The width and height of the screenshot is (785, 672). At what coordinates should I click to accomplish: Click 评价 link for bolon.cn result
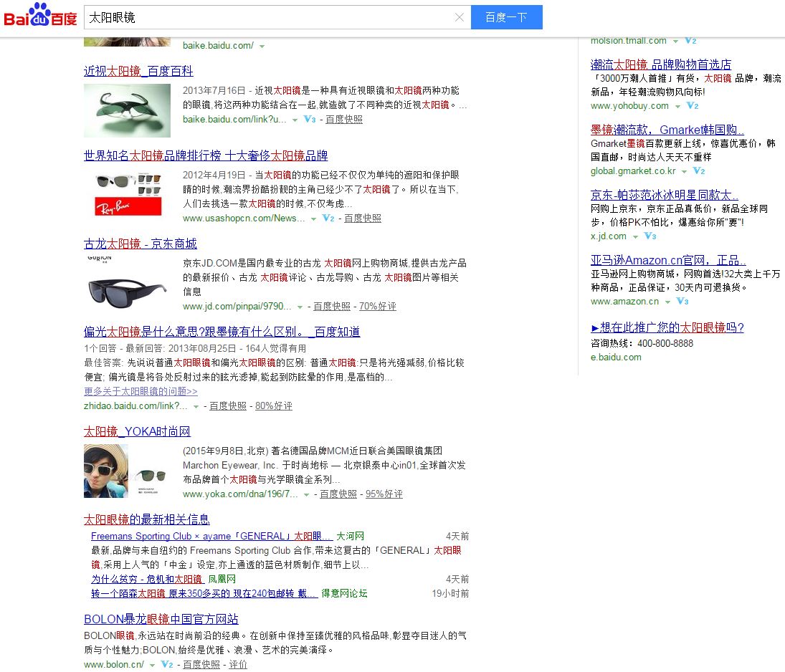(238, 665)
